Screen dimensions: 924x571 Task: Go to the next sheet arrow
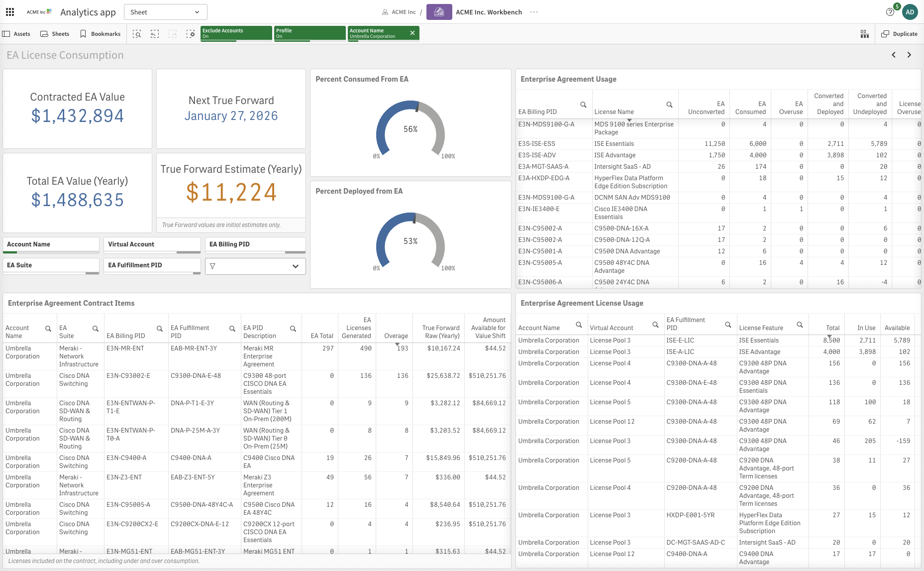click(x=909, y=55)
